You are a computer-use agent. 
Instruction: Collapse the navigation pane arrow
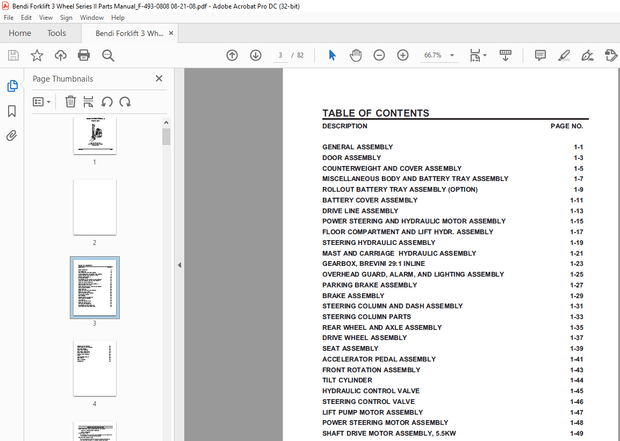click(x=180, y=265)
